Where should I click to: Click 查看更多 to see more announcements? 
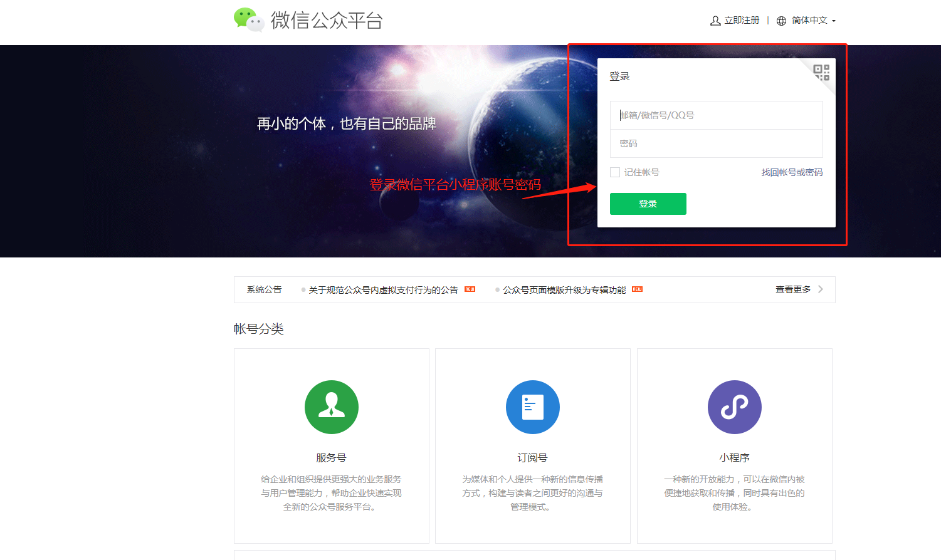point(793,289)
